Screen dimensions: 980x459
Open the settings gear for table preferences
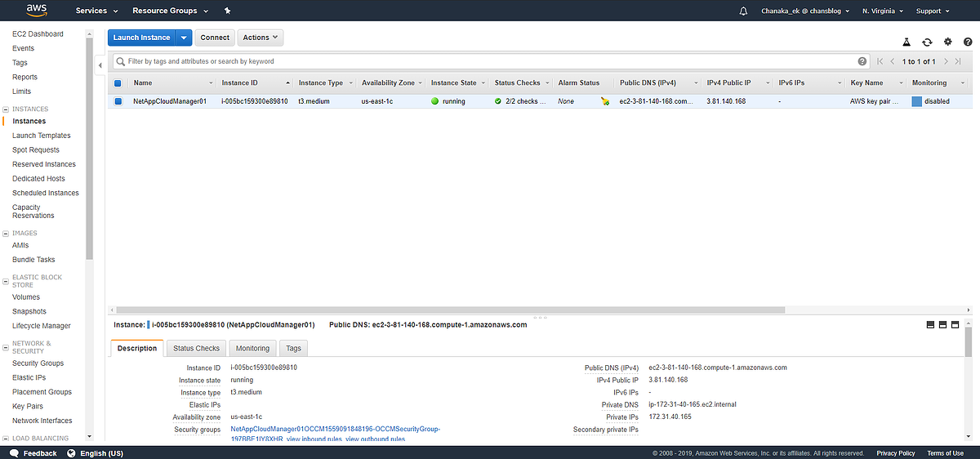[947, 42]
